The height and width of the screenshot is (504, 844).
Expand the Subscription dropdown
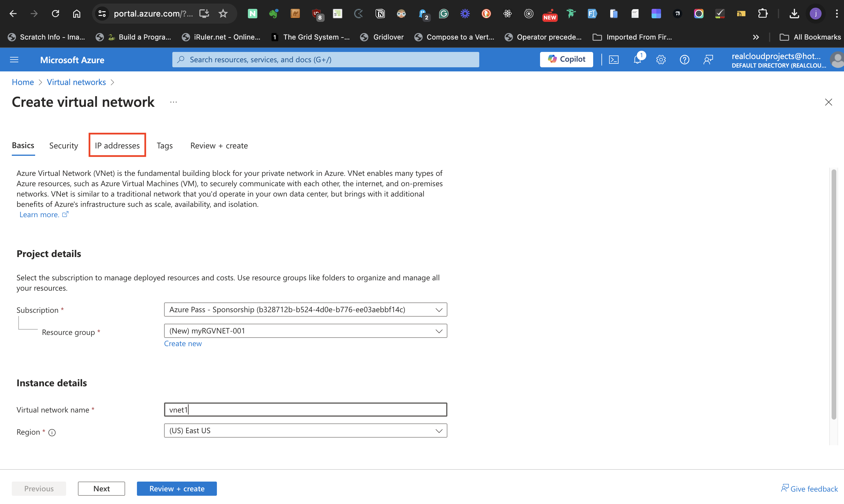[305, 310]
